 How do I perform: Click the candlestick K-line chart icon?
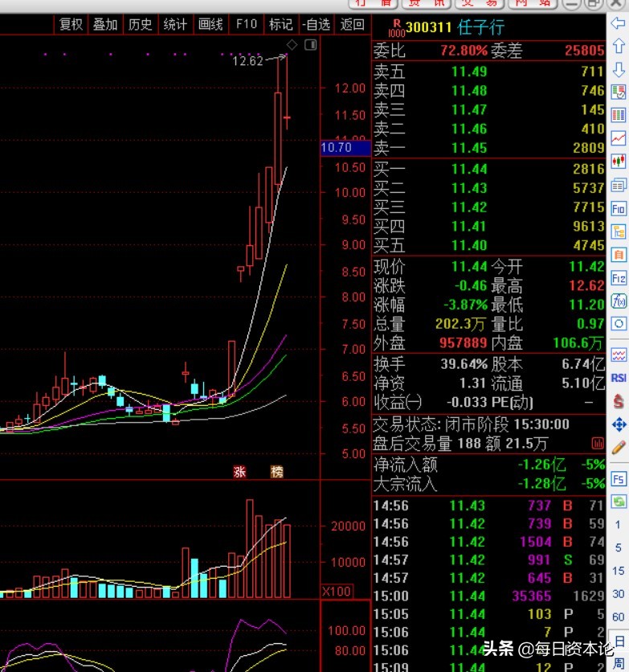[619, 162]
